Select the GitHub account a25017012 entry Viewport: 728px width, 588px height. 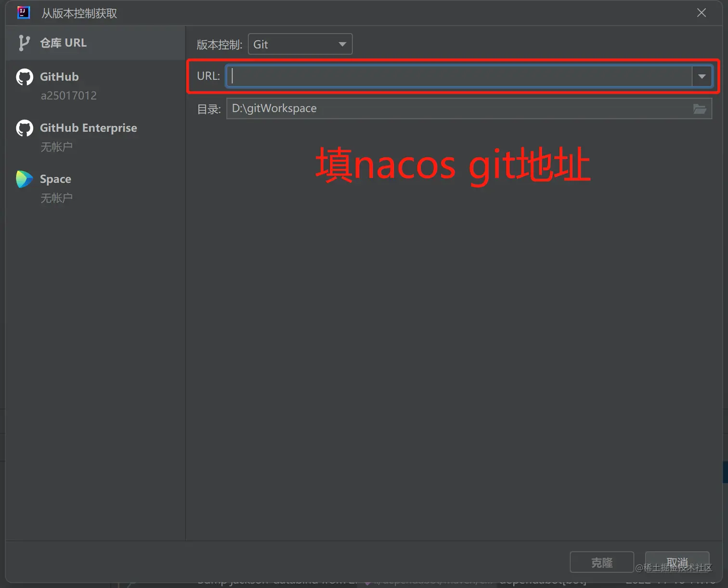[x=95, y=86]
